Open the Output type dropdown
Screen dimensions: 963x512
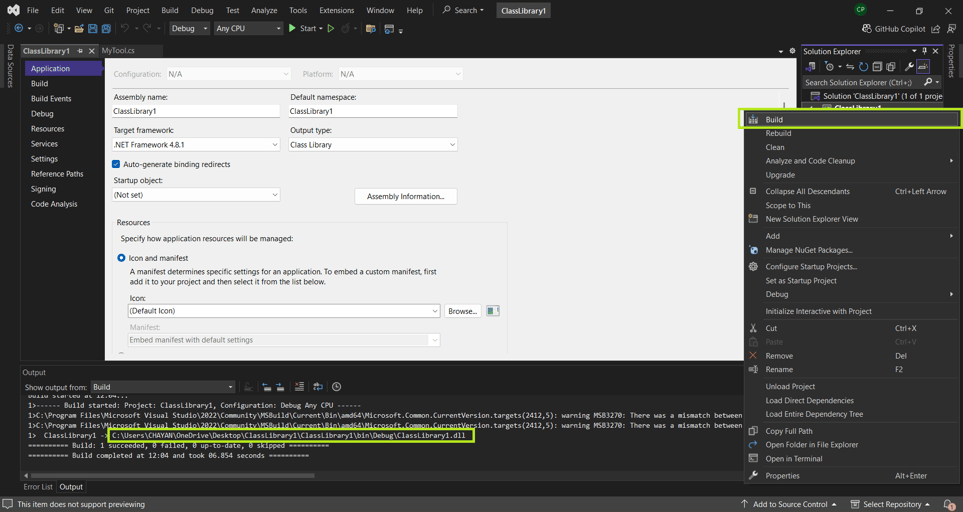(373, 145)
